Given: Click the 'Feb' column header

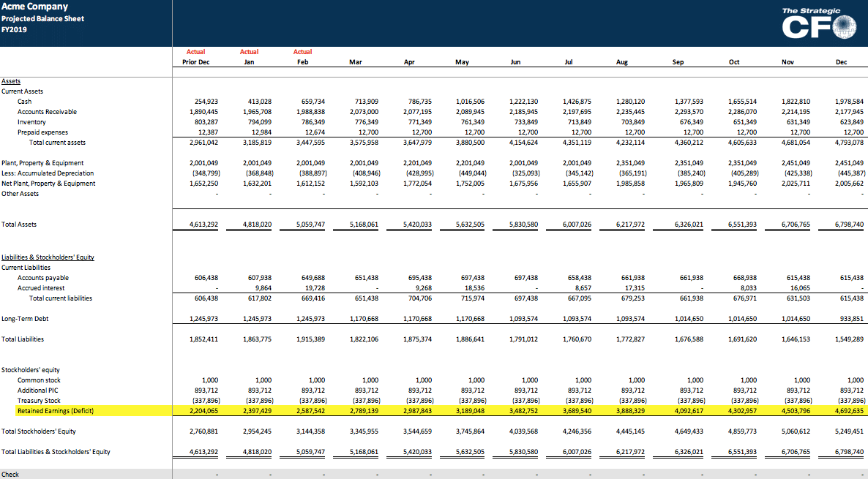Looking at the screenshot, I should pos(303,62).
